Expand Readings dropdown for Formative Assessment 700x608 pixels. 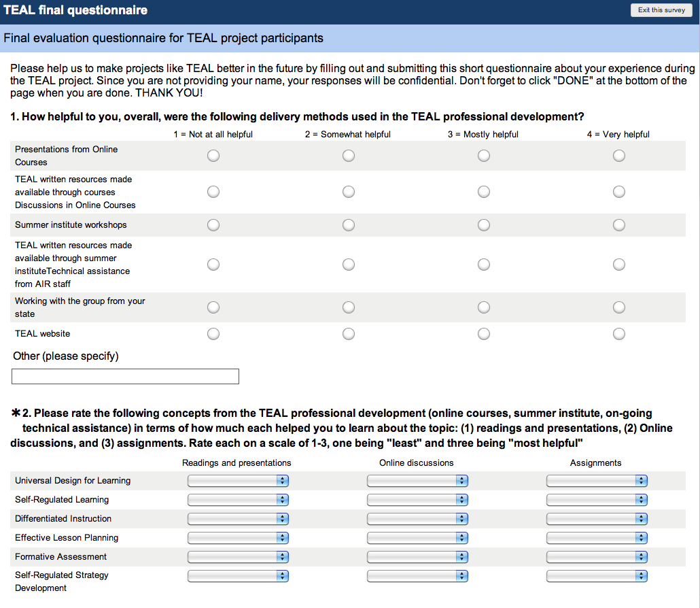coord(238,557)
